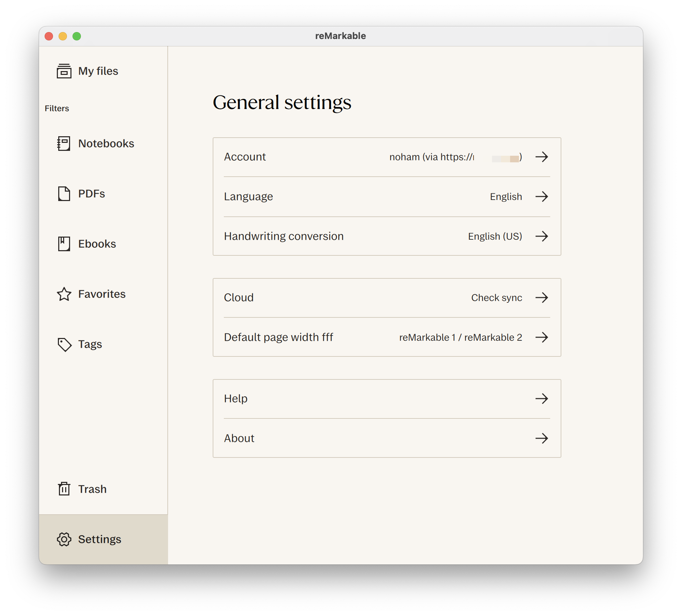Open Language options via its arrow
This screenshot has height=616, width=682.
click(x=542, y=197)
